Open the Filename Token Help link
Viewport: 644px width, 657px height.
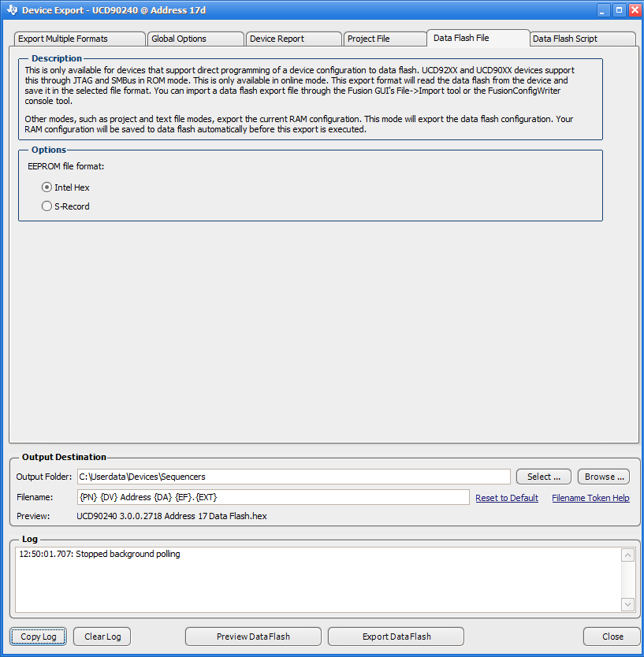pos(590,497)
